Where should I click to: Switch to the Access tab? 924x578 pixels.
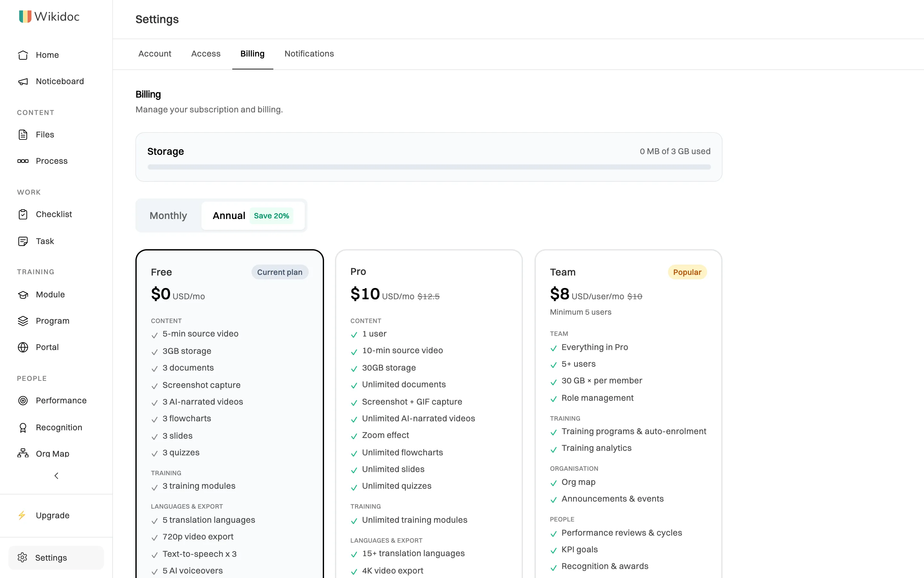pyautogui.click(x=206, y=54)
